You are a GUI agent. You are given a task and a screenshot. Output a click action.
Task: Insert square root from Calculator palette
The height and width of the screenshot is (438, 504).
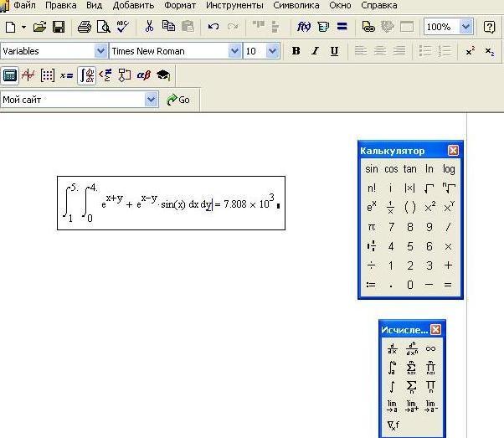[x=429, y=188]
